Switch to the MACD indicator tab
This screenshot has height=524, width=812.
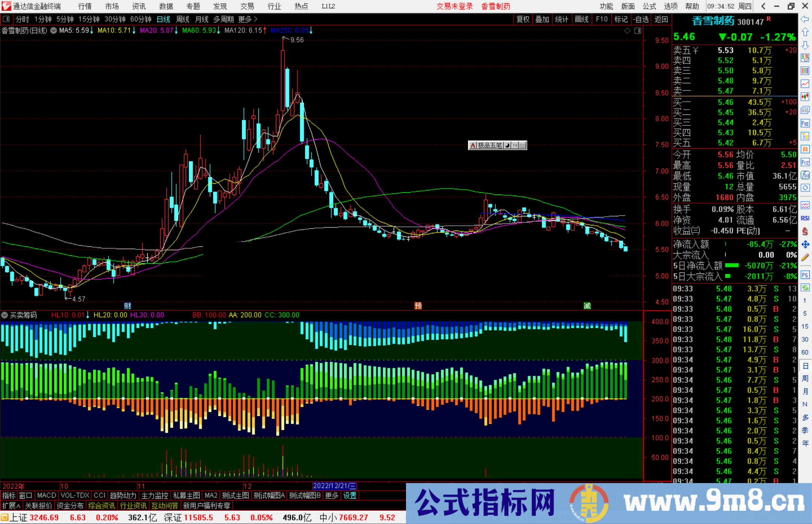[x=46, y=495]
